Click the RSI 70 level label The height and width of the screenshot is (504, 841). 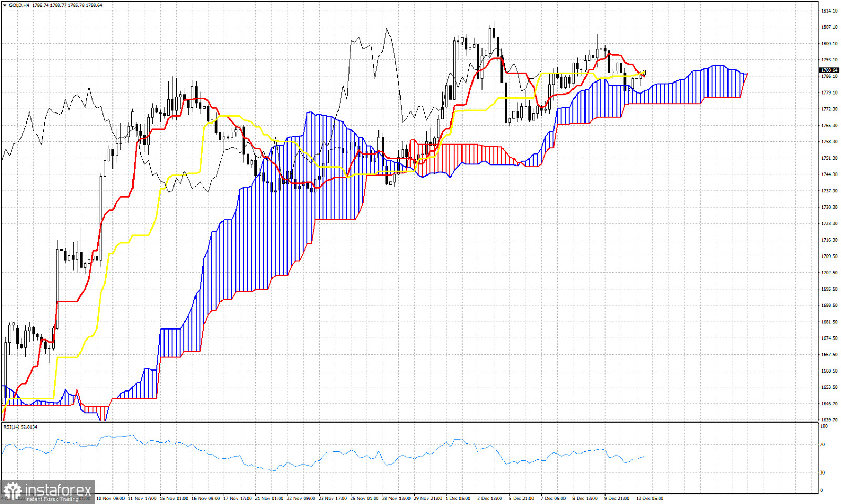[823, 445]
